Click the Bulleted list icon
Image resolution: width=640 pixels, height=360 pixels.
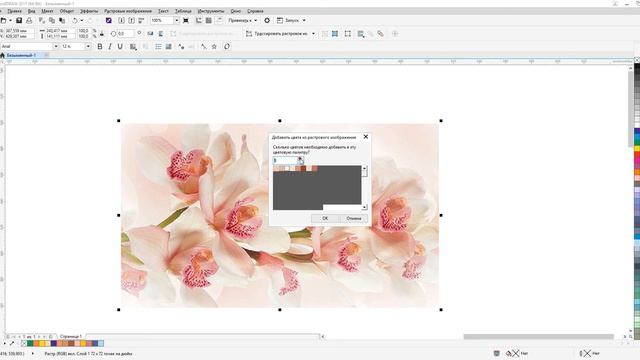[x=158, y=47]
